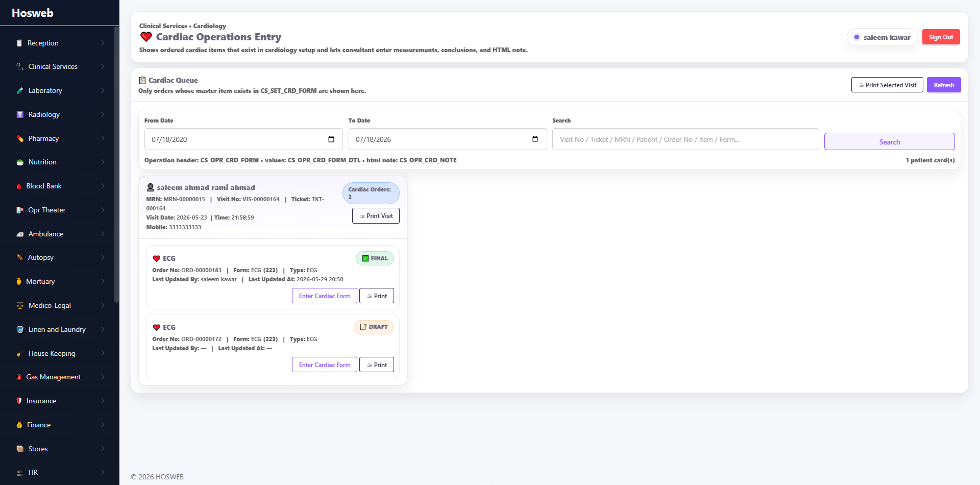Viewport: 980px width, 485px height.
Task: Click the Linen and Laundry icon
Action: [x=20, y=329]
